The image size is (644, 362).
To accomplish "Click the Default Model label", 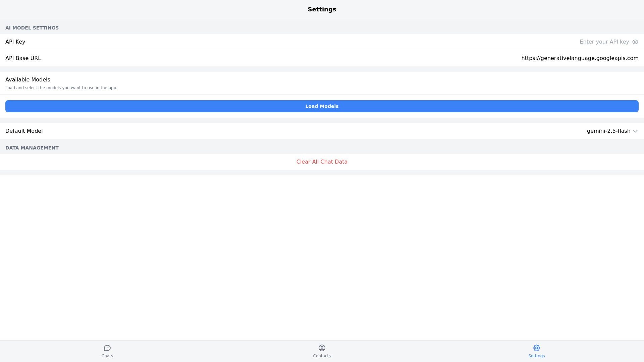I will [x=24, y=131].
